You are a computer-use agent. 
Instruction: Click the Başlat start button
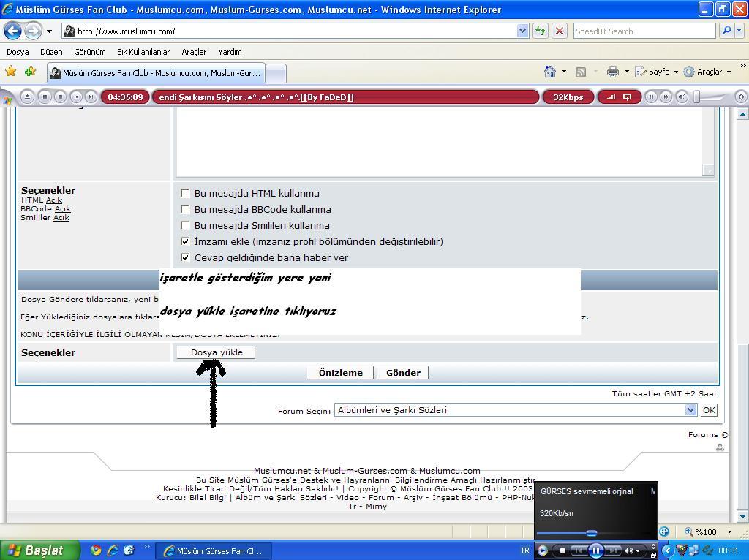39,550
